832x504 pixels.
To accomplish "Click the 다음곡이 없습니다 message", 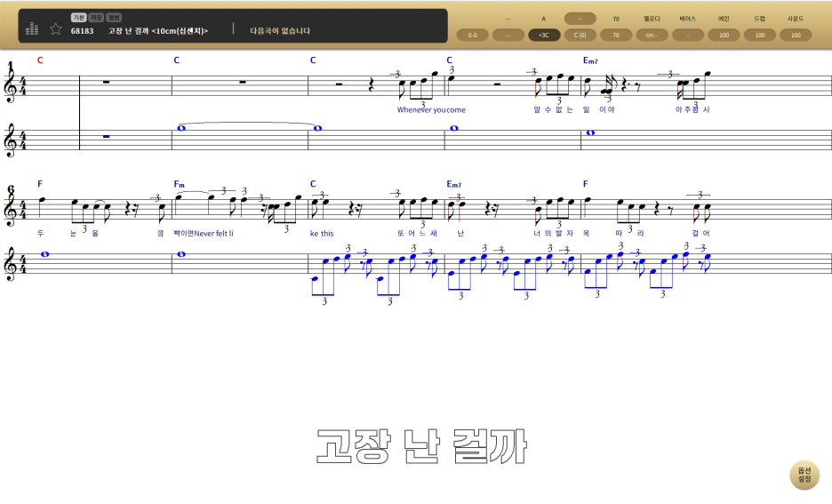I will click(280, 31).
